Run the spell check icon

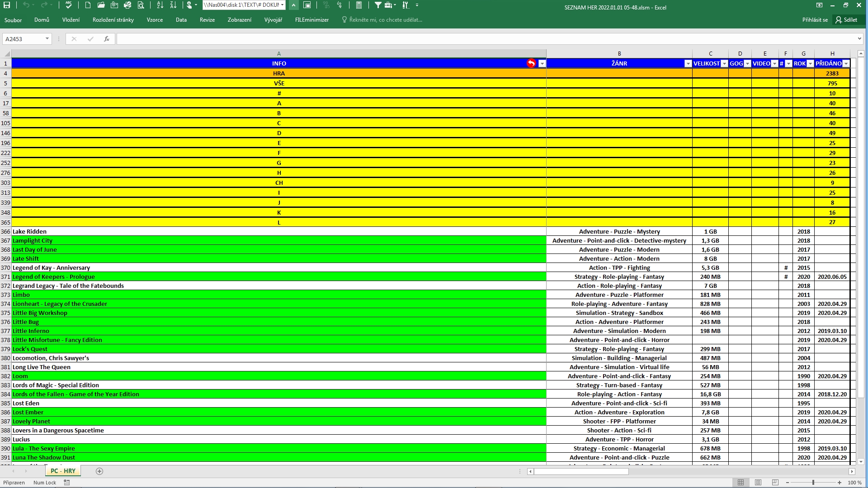point(69,5)
